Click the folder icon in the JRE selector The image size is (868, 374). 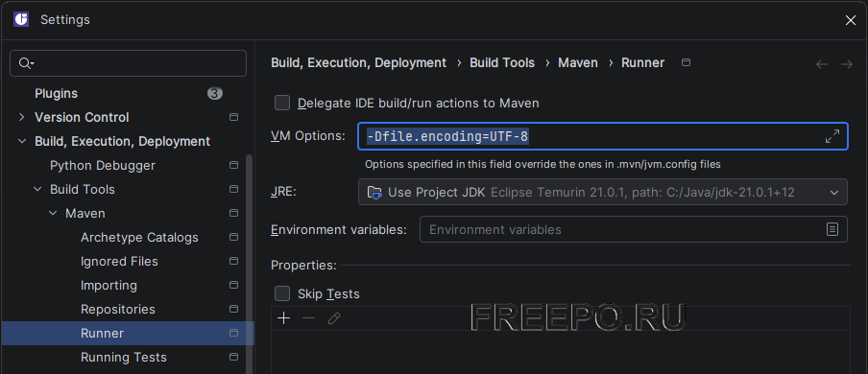tap(374, 193)
